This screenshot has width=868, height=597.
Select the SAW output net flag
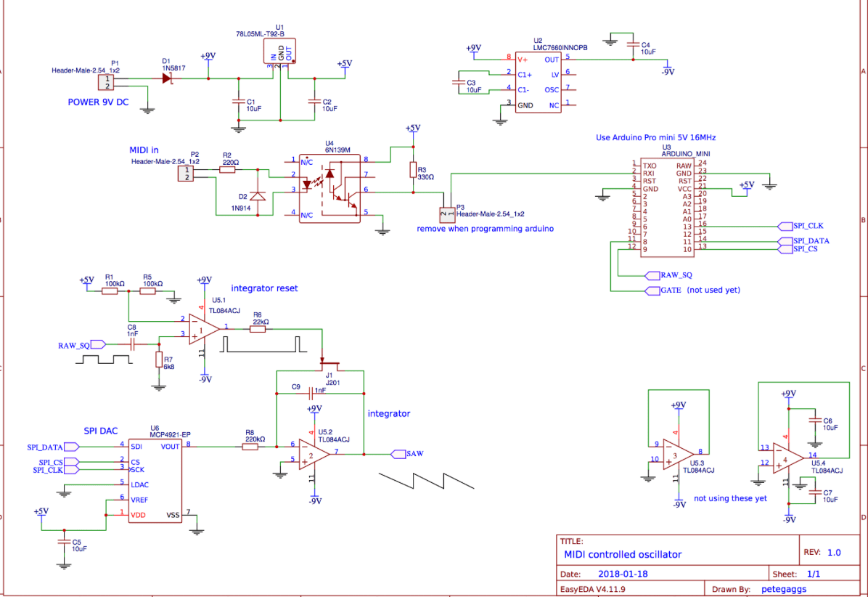pos(398,453)
